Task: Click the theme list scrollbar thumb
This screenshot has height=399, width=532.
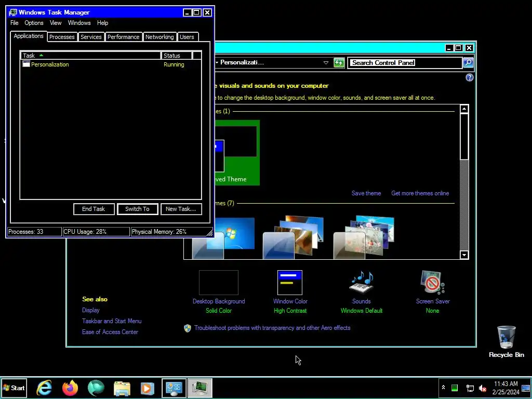Action: [464, 137]
